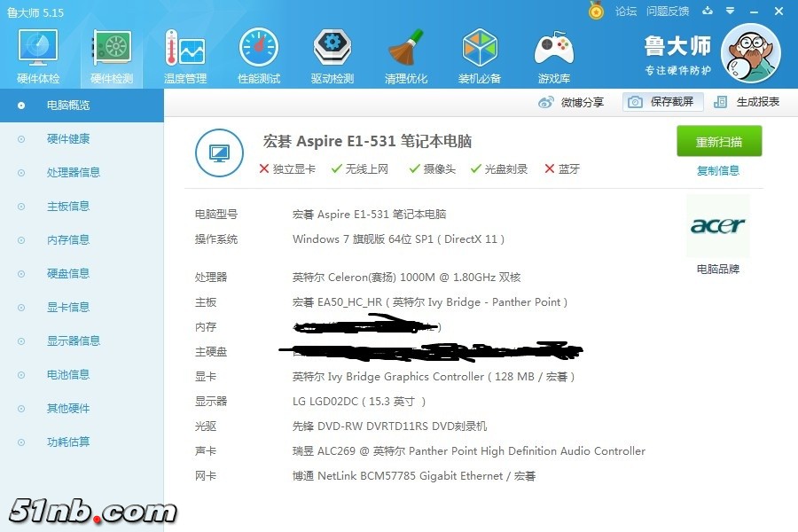
Task: Select 处理器信息 in the sidebar
Action: [73, 172]
